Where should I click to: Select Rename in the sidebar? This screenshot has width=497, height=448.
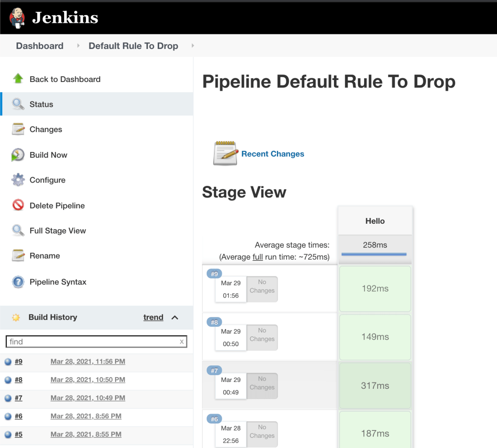pyautogui.click(x=45, y=256)
